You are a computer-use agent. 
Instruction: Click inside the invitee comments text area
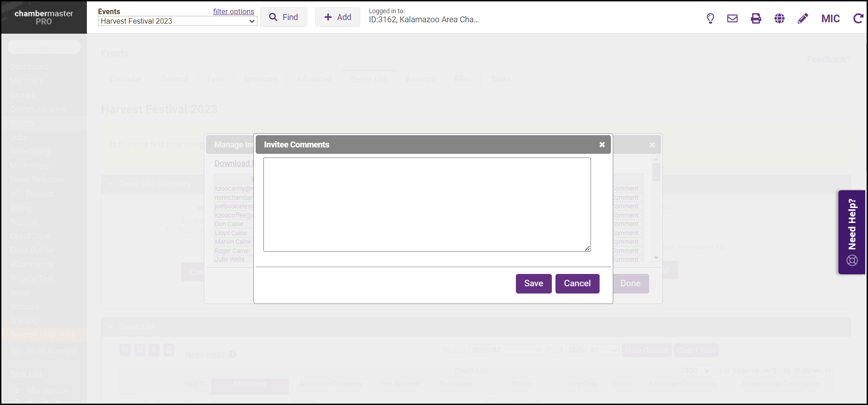pos(427,204)
